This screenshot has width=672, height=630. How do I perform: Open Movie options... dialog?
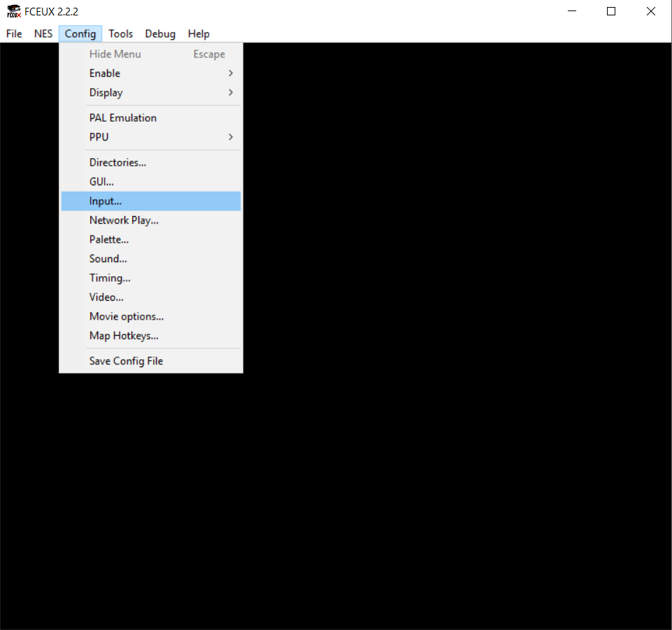point(151,317)
